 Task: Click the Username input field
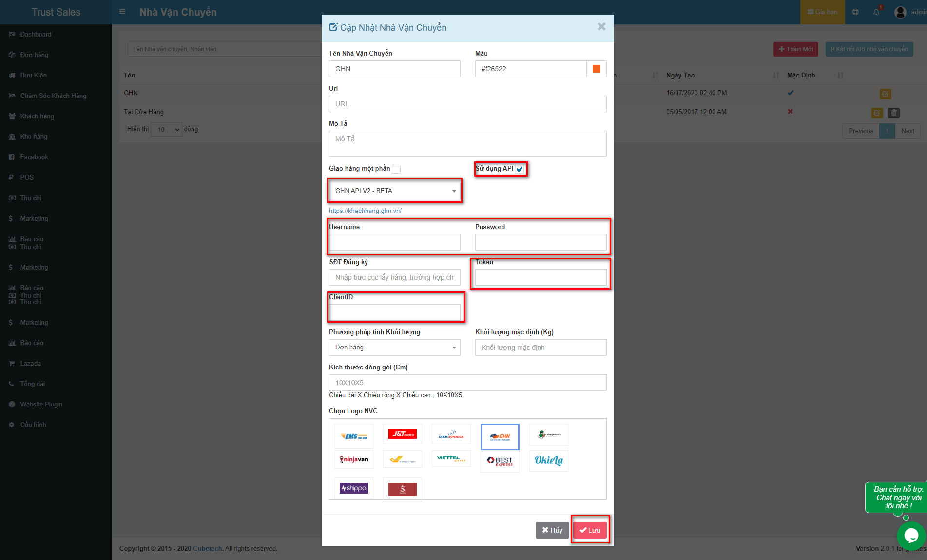tap(395, 242)
